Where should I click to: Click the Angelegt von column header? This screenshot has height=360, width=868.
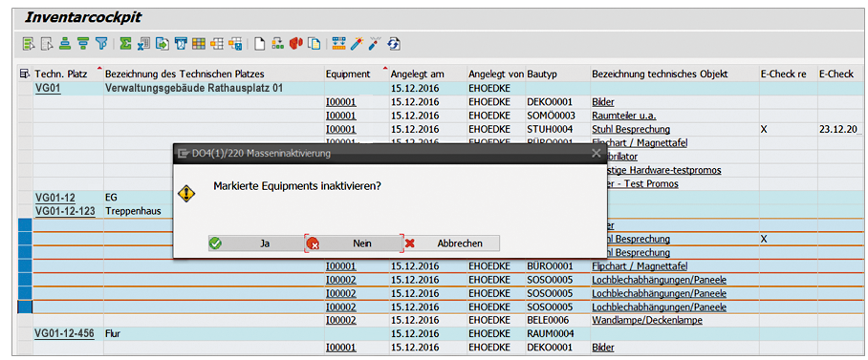pos(496,74)
